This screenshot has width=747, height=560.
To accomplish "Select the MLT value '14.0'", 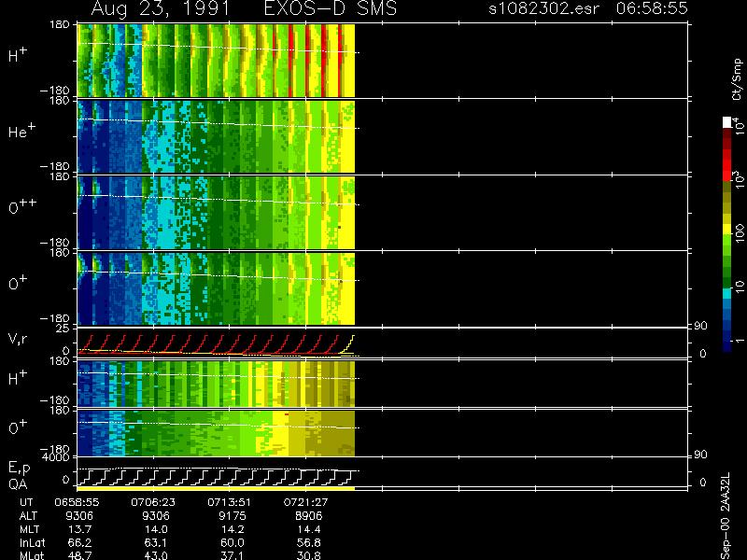I will click(157, 529).
